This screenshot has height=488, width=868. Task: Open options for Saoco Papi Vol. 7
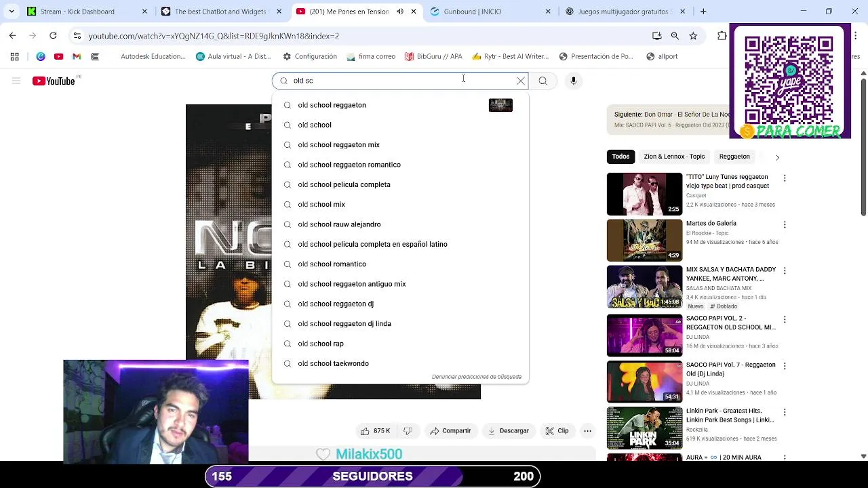pos(785,366)
